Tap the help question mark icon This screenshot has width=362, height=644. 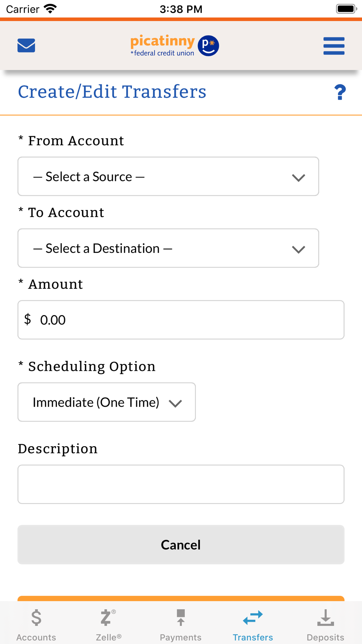click(x=340, y=92)
